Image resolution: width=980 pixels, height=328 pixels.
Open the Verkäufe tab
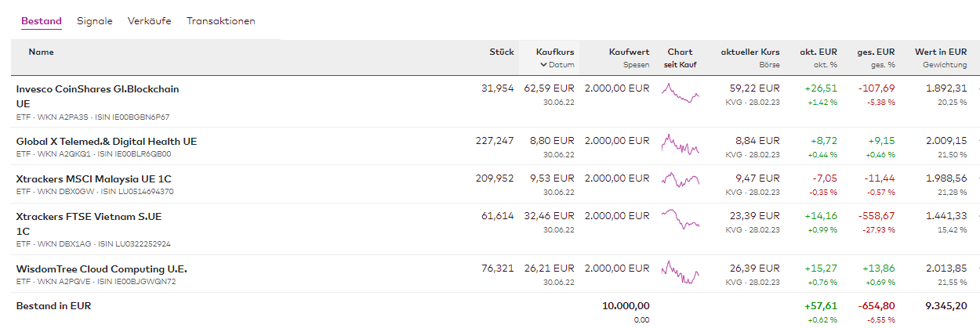coord(149,21)
